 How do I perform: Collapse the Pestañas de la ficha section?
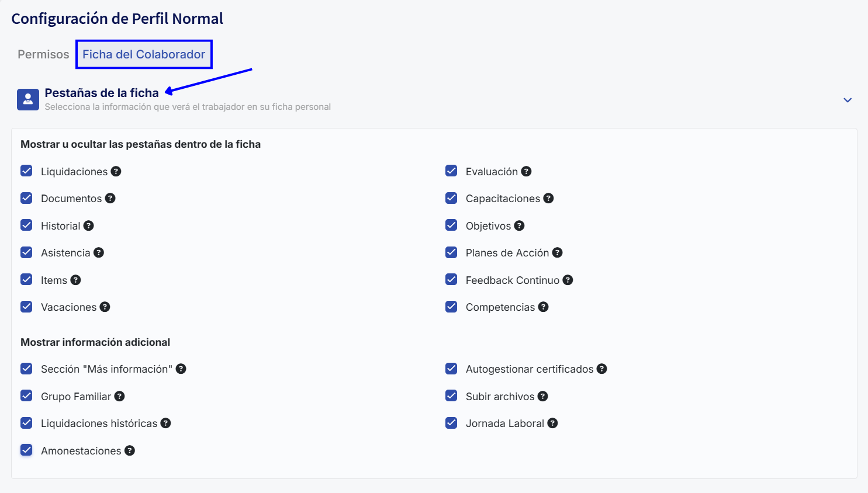[848, 100]
